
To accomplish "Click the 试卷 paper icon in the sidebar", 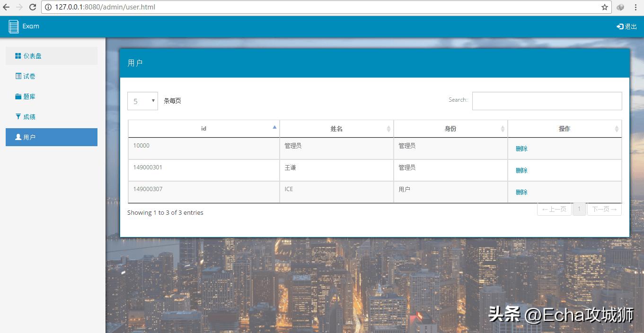I will [x=19, y=76].
